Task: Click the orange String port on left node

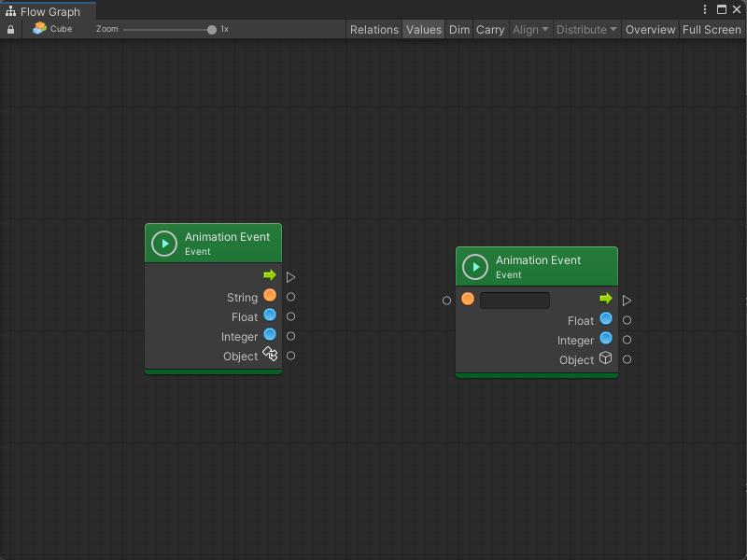Action: tap(270, 296)
